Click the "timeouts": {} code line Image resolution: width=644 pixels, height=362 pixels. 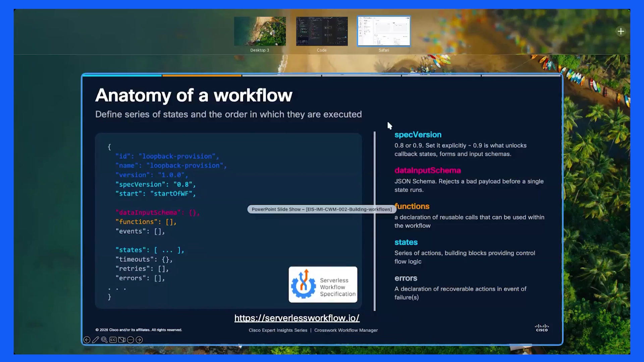coord(144,259)
